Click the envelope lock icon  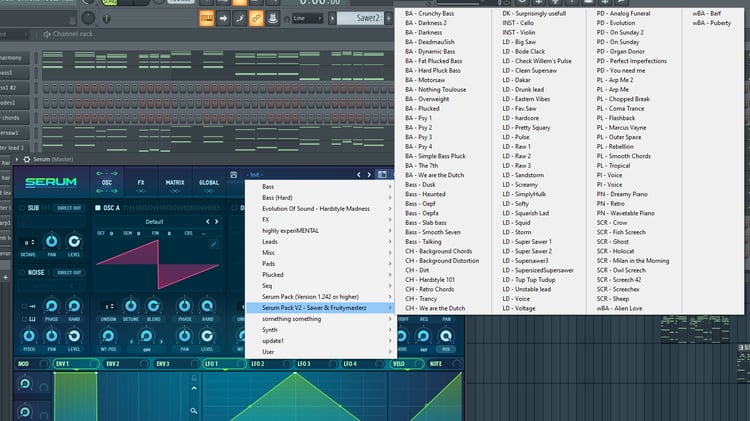pyautogui.click(x=194, y=378)
